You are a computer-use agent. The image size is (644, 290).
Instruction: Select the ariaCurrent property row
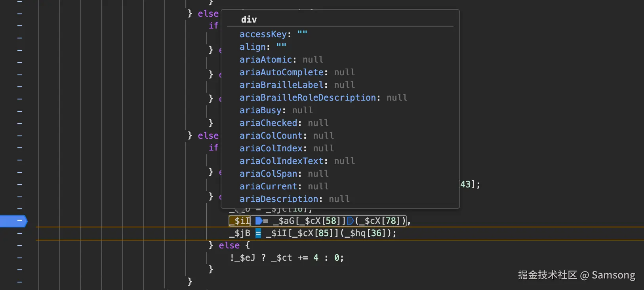click(284, 186)
